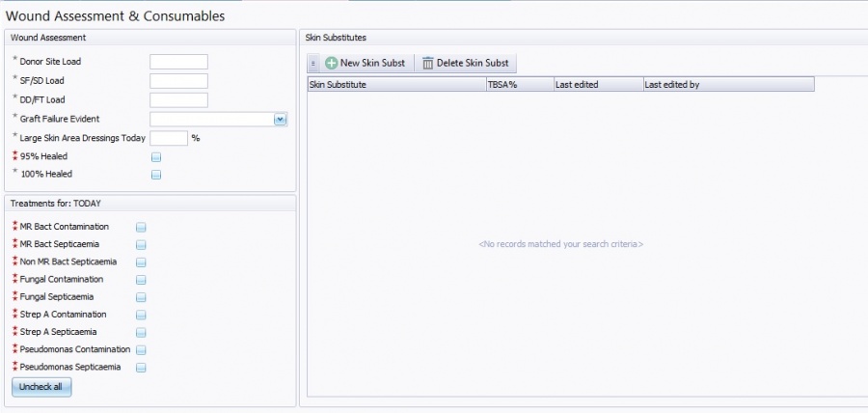Tick the Pseudomonas Septicaemia checkbox
The width and height of the screenshot is (868, 413).
tap(141, 368)
